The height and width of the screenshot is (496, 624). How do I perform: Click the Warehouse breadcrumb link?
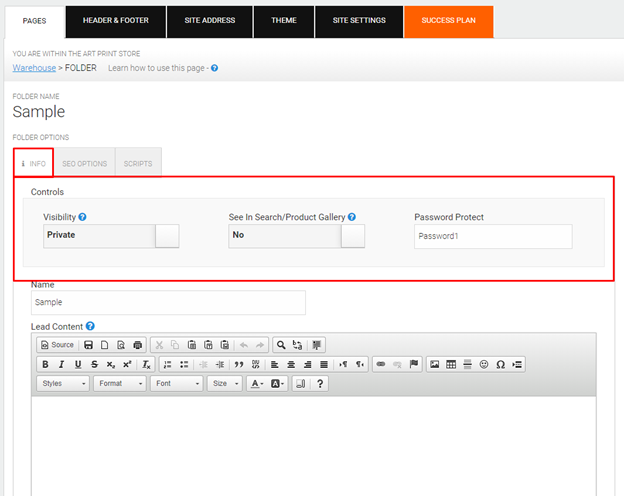coord(34,68)
